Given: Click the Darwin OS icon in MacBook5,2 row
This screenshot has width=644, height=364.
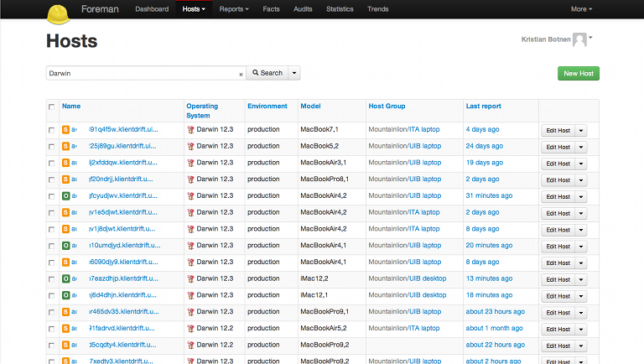Looking at the screenshot, I should (x=190, y=146).
